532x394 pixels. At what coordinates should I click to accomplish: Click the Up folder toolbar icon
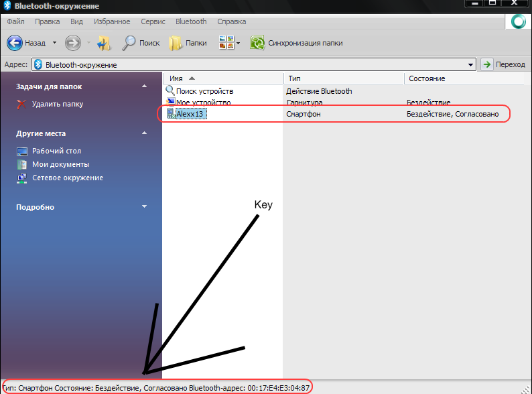pyautogui.click(x=104, y=43)
